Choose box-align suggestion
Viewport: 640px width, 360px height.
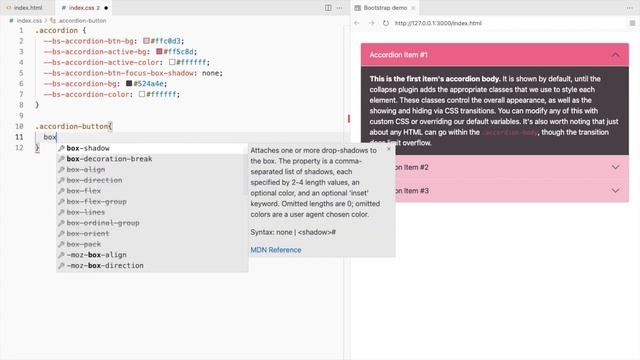coord(152,169)
